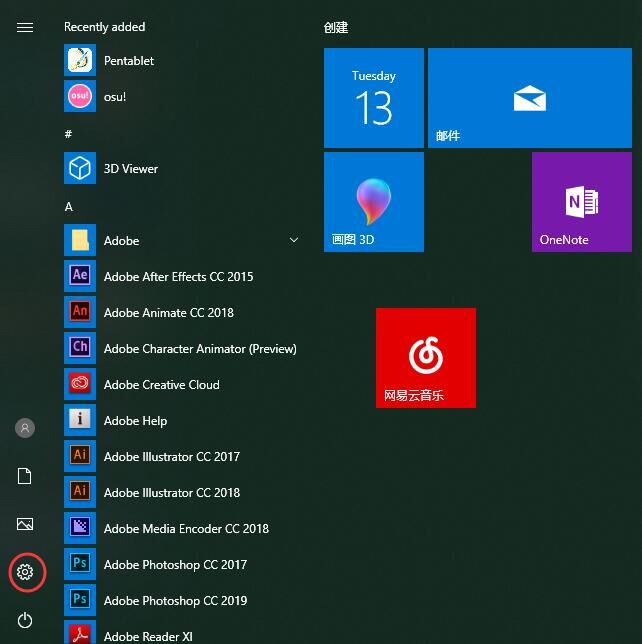Select Adobe Media Encoder CC 2018 text
This screenshot has height=644, width=642.
[186, 529]
